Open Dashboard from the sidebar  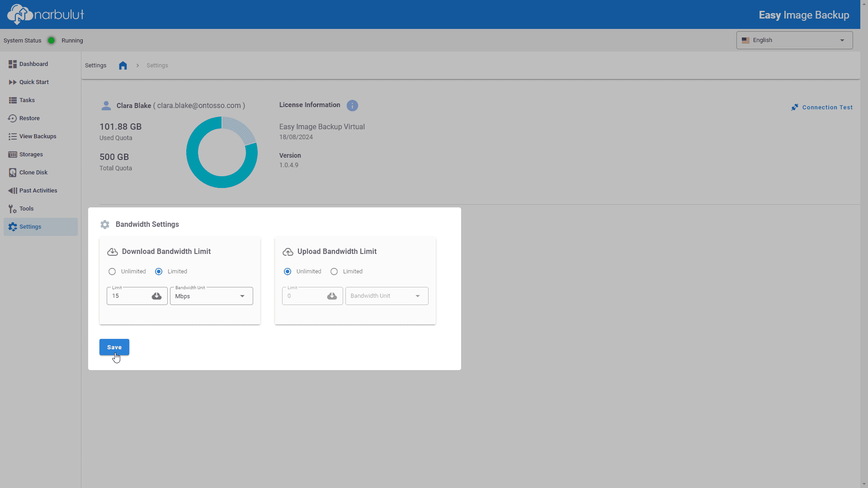click(41, 64)
